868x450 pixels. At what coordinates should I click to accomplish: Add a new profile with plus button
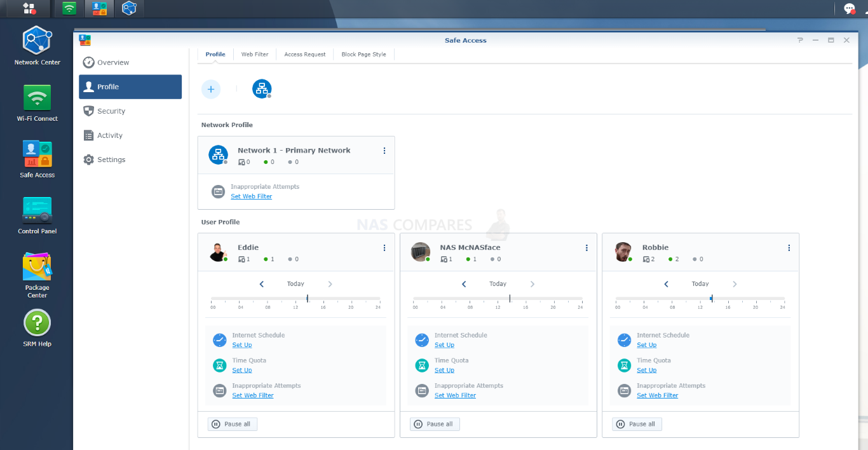point(211,89)
